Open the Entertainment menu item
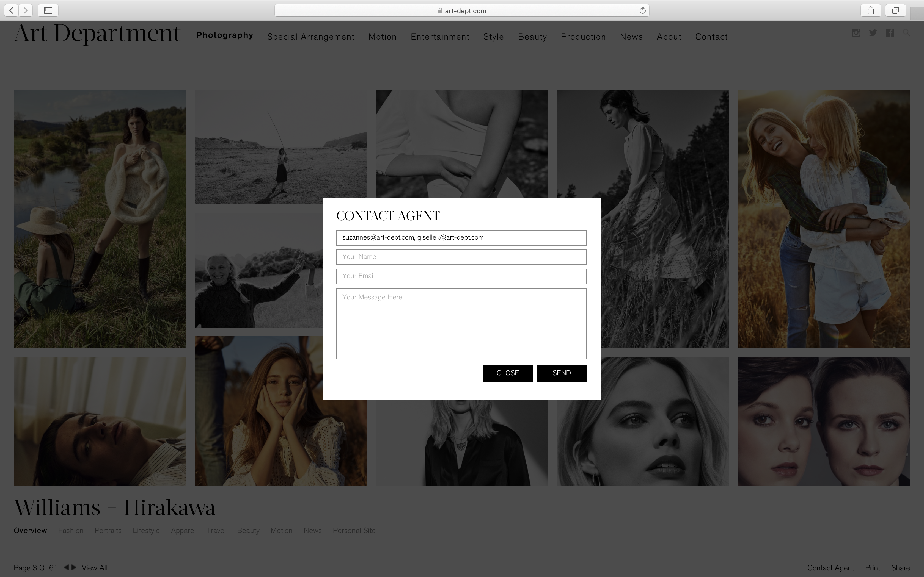 pyautogui.click(x=440, y=37)
